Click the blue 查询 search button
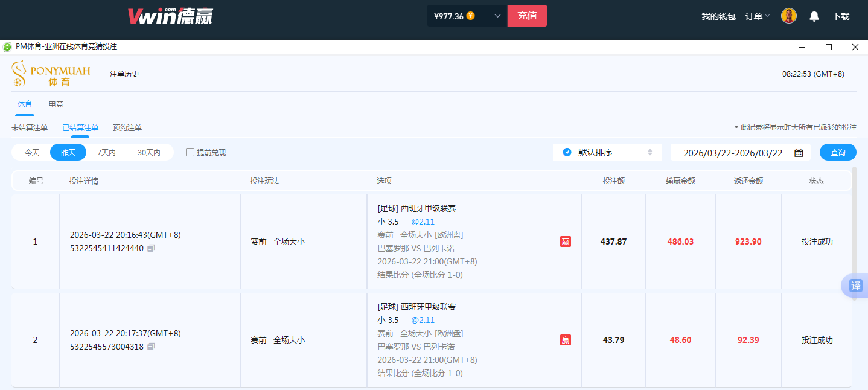This screenshot has width=868, height=390. (838, 152)
